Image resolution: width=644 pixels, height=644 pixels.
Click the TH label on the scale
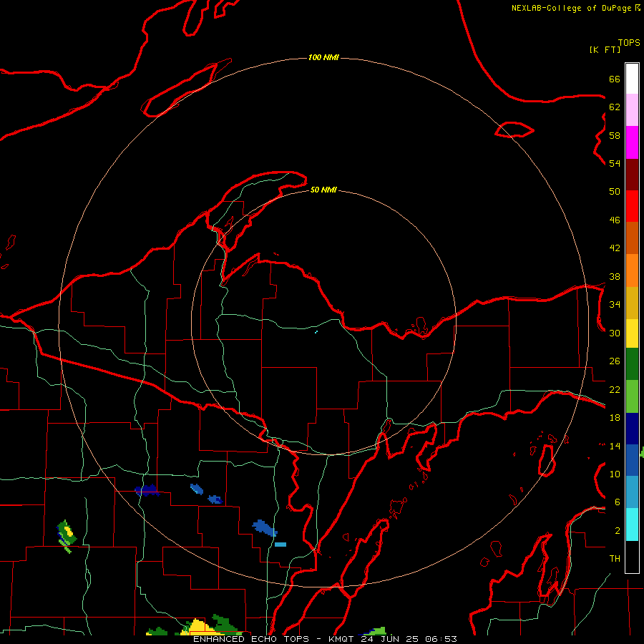coord(615,559)
